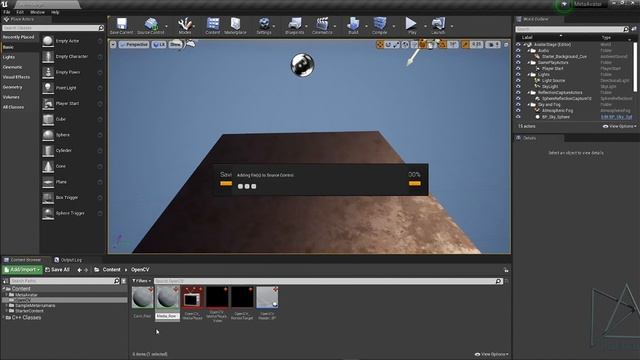
Task: Toggle visibility of Sky and Fog folder
Action: (x=518, y=104)
